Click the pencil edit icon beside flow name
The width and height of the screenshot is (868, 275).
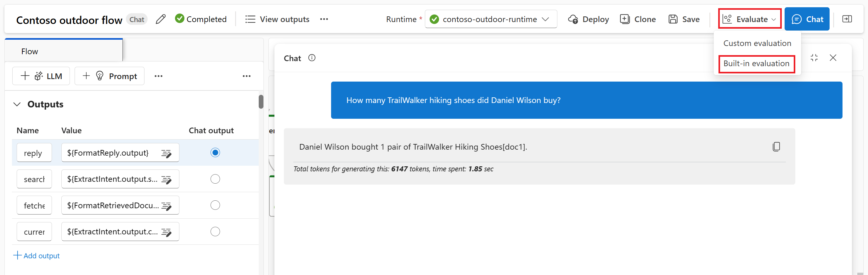(161, 19)
